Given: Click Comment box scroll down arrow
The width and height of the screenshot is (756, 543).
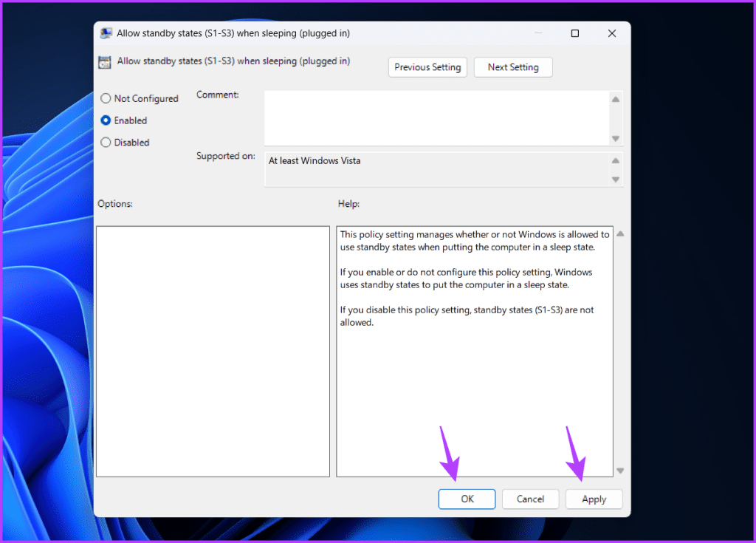Looking at the screenshot, I should tap(616, 139).
